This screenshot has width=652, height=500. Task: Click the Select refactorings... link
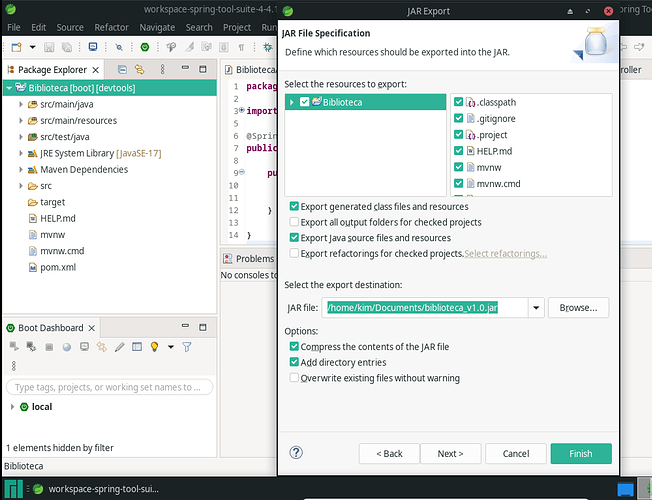[x=505, y=253]
